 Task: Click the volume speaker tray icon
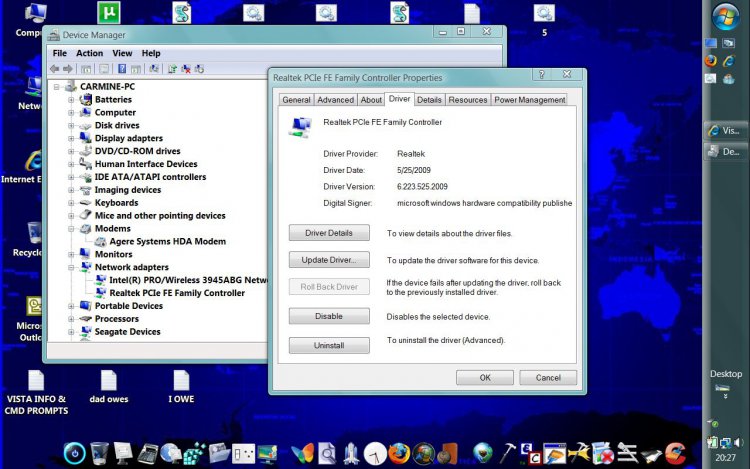(739, 442)
